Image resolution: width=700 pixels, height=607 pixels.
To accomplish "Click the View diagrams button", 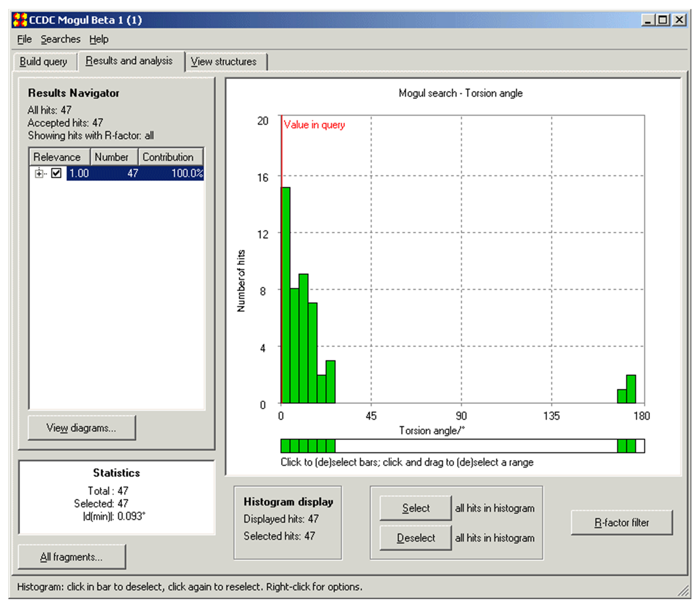I will 82,428.
